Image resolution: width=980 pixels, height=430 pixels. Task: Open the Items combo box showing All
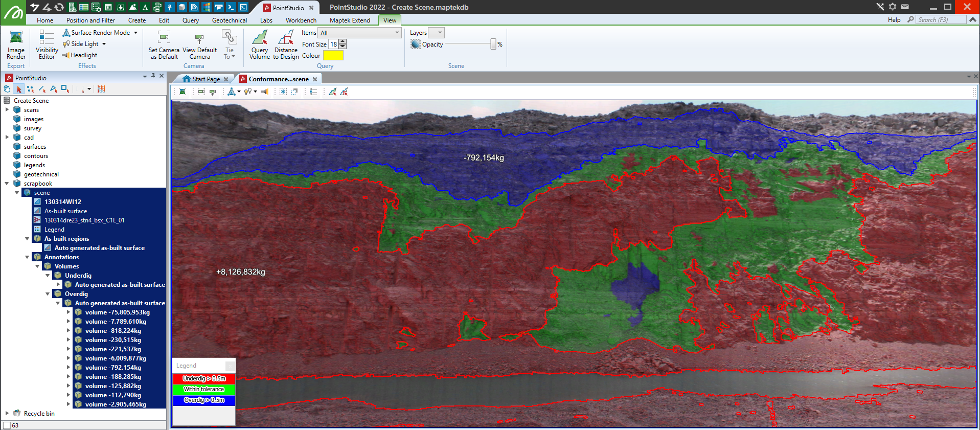[359, 33]
